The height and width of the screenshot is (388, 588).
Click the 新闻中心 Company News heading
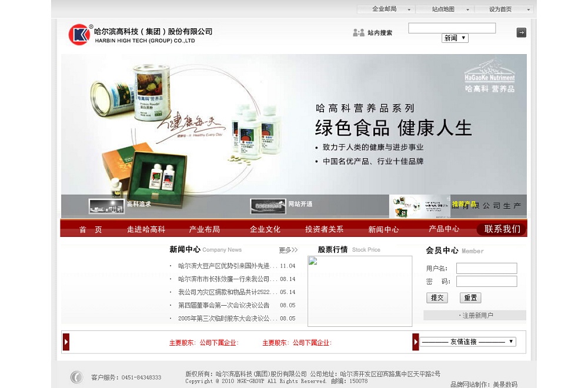(205, 249)
